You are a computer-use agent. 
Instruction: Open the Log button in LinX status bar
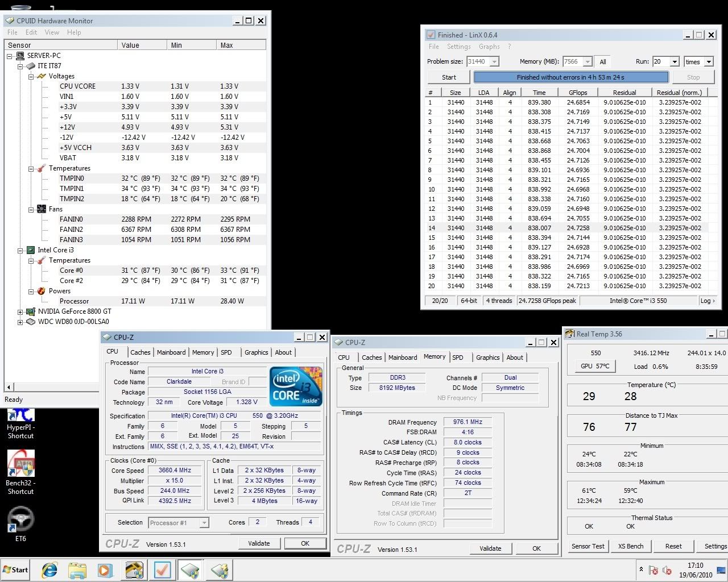707,301
